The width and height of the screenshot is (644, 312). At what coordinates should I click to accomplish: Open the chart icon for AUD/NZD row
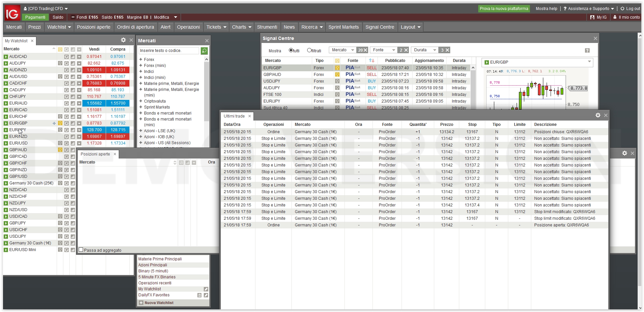(x=73, y=70)
